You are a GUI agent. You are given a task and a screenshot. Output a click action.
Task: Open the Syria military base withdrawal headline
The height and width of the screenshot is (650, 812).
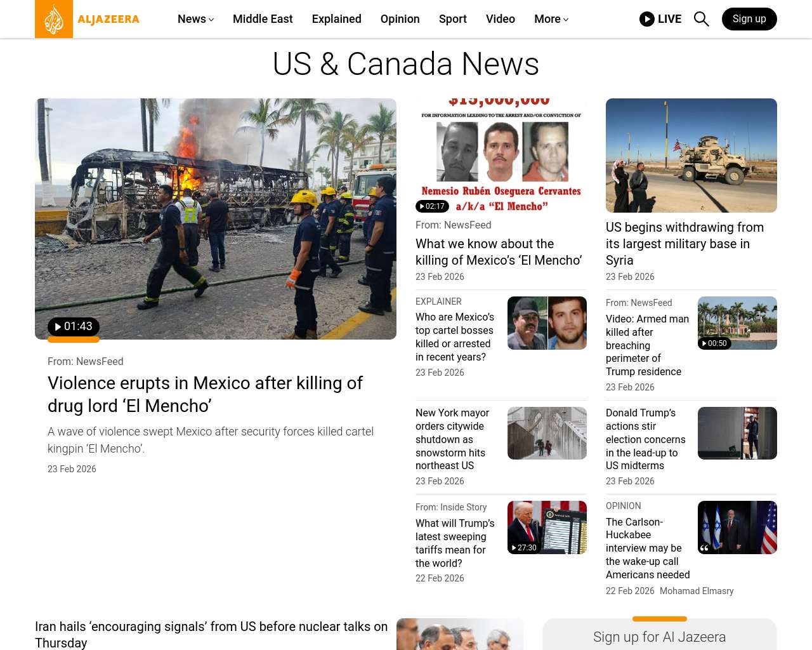tap(684, 244)
